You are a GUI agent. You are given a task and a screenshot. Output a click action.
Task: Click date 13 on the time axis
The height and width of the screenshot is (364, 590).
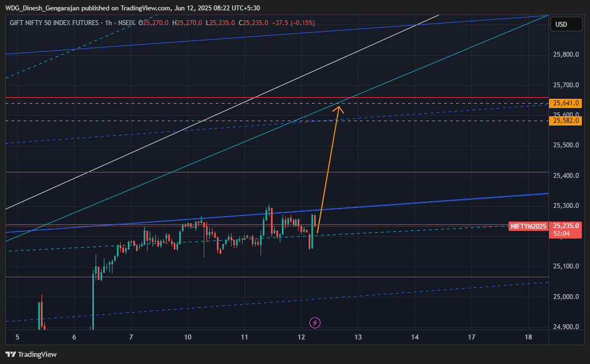pos(358,337)
